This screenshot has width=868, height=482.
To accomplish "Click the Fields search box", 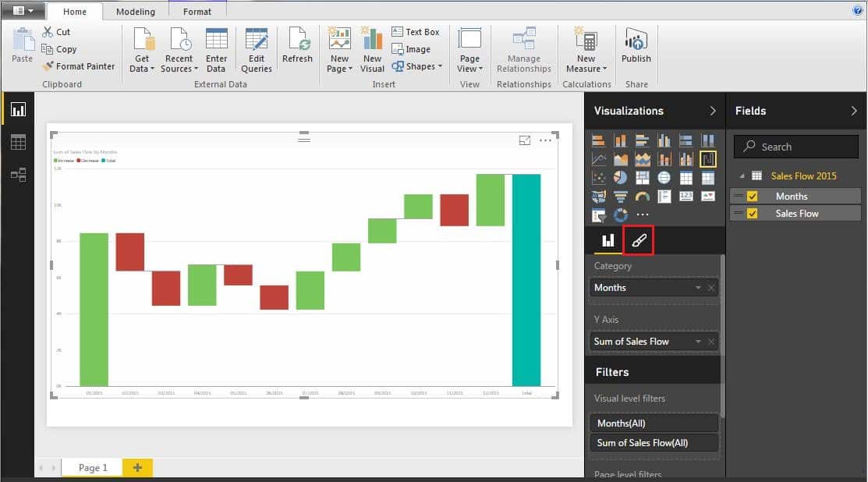I will 795,147.
